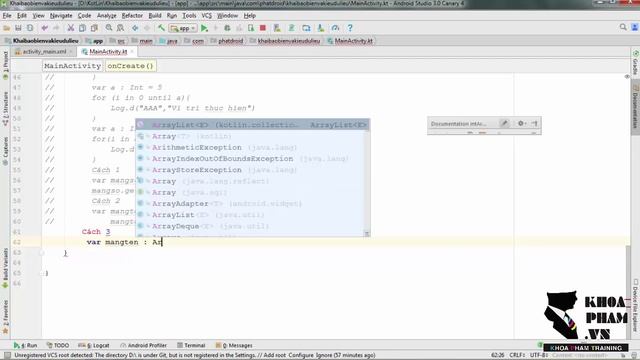Build project with the hammer icon
Image resolution: width=640 pixels, height=360 pixels.
(162, 28)
